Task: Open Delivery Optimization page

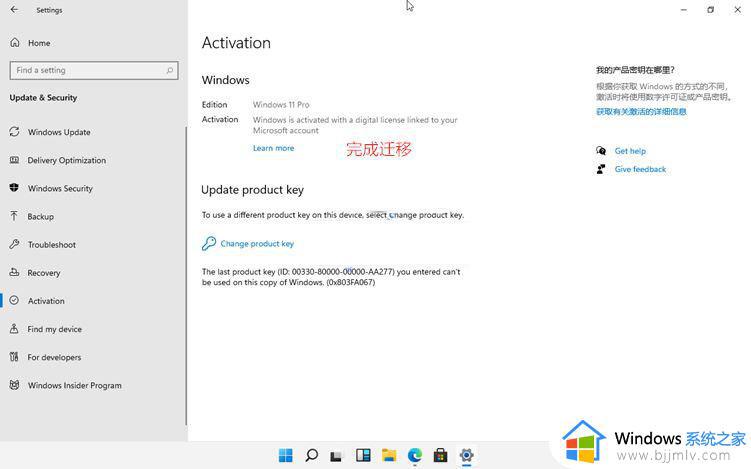Action: coord(67,160)
